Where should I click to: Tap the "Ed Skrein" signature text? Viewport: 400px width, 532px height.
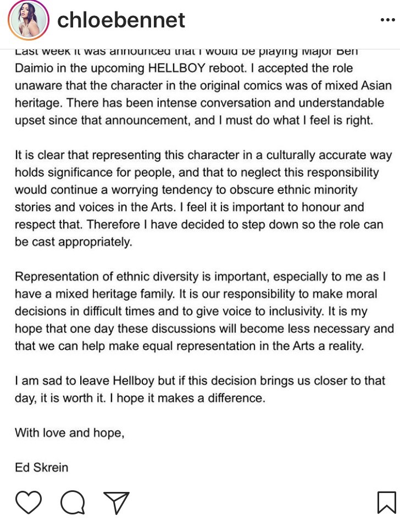41,468
